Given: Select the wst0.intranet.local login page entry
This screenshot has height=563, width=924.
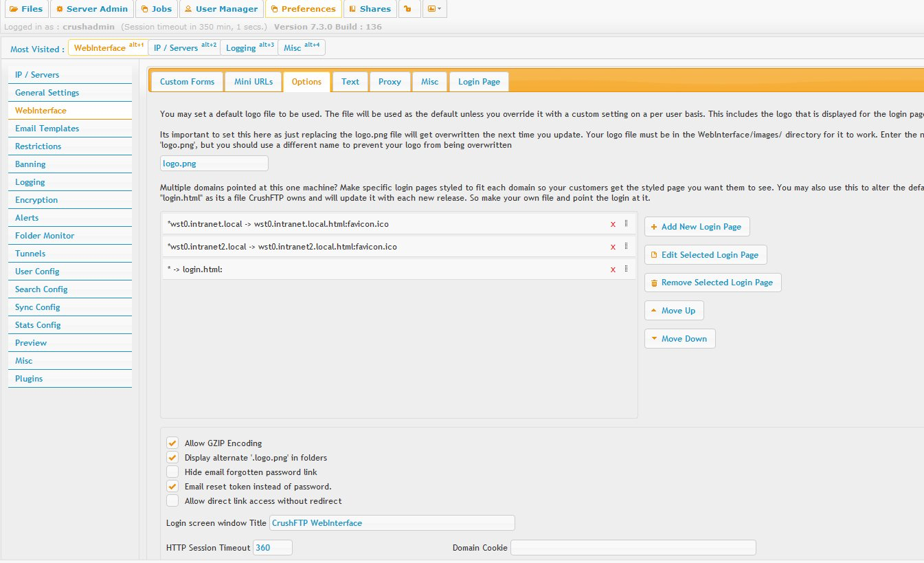Looking at the screenshot, I should (x=398, y=224).
